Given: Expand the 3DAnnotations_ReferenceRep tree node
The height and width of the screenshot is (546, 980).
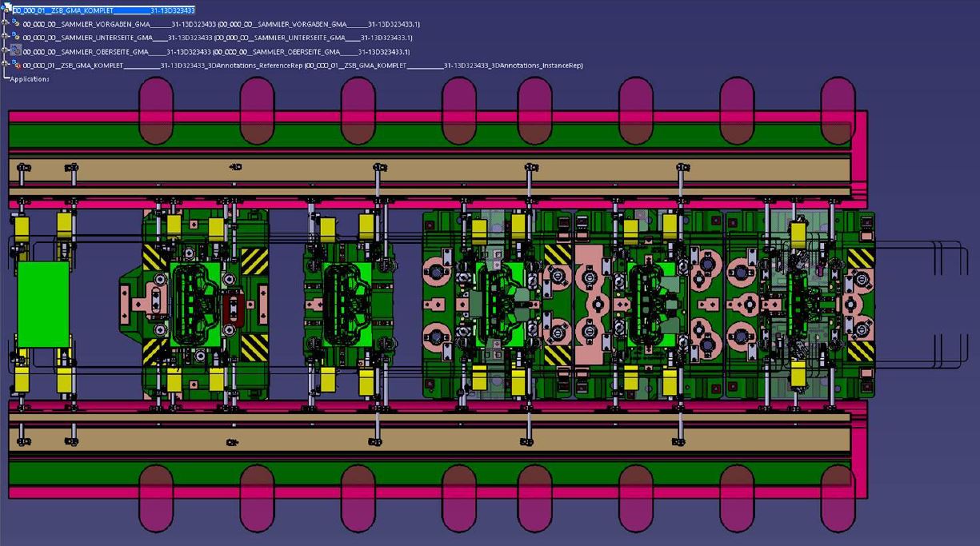Looking at the screenshot, I should tap(6, 65).
